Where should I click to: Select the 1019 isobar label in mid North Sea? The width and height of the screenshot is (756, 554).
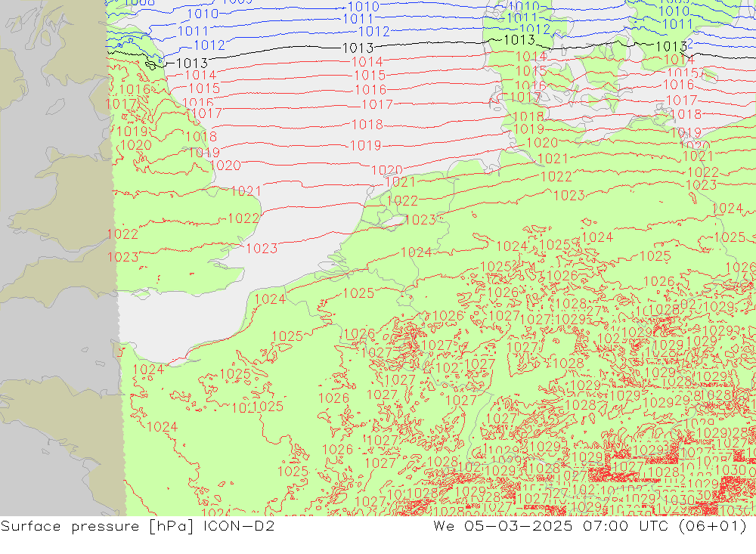[x=365, y=146]
